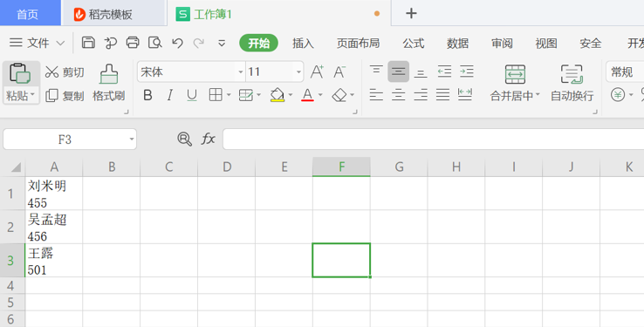644x327 pixels.
Task: Increase indent icon
Action: coord(467,72)
